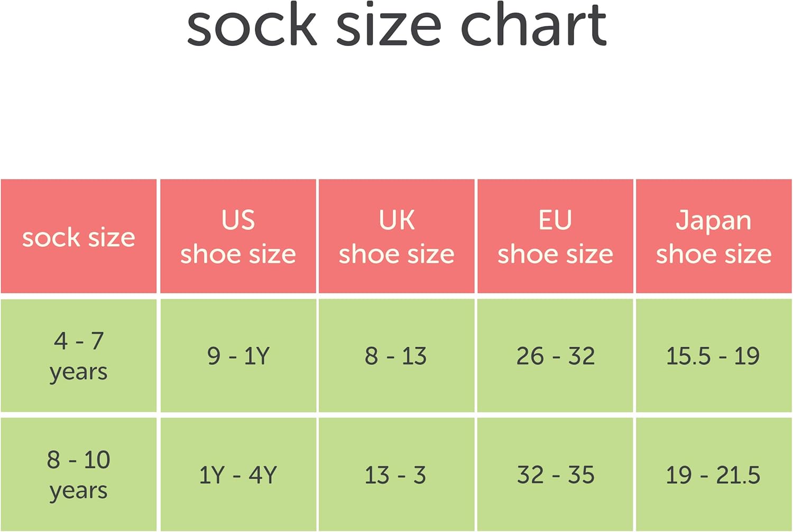Select the "8 - 13" UK size cell

click(396, 356)
